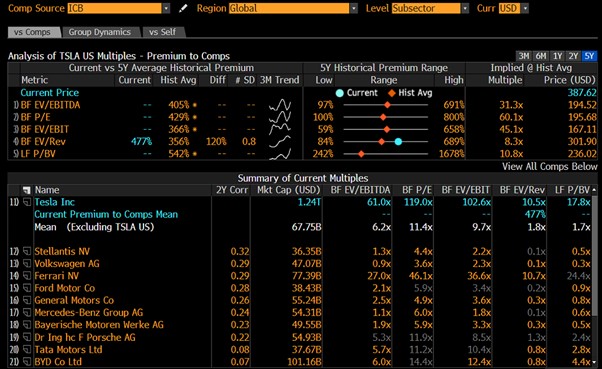The width and height of the screenshot is (602, 369).
Task: Open the Ferrari NV security
Action: tap(56, 276)
